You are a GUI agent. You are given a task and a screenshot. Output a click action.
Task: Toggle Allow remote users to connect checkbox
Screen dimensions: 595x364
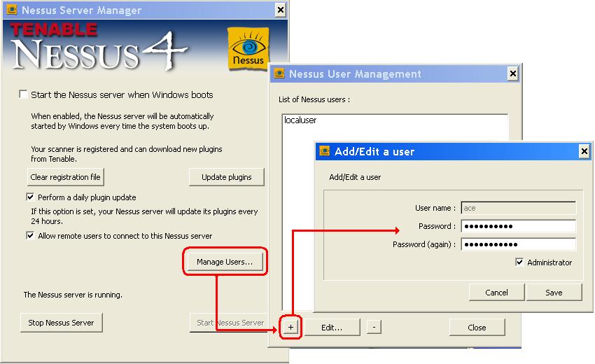click(x=30, y=236)
